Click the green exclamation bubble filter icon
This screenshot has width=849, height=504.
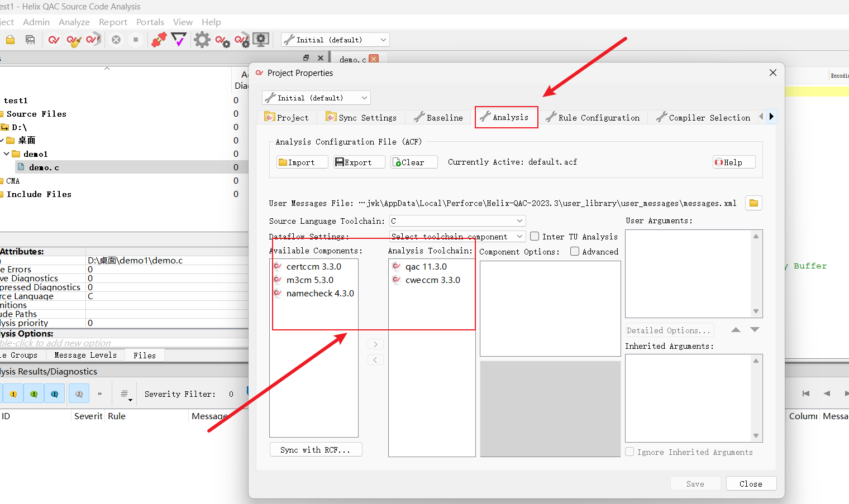34,394
